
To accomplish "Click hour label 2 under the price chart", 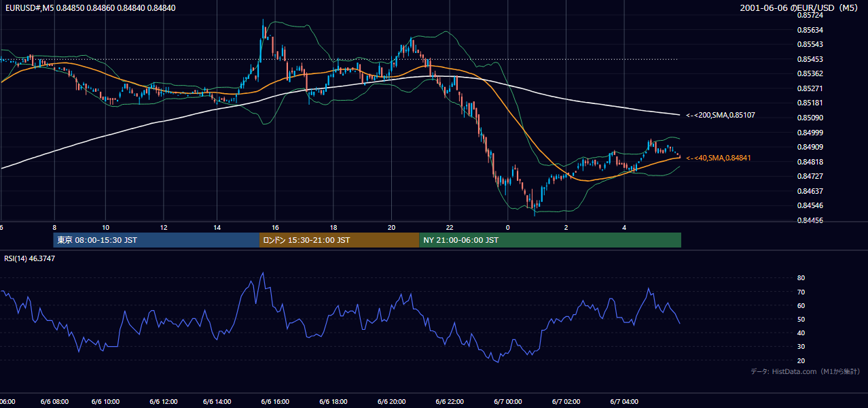I will pyautogui.click(x=566, y=227).
